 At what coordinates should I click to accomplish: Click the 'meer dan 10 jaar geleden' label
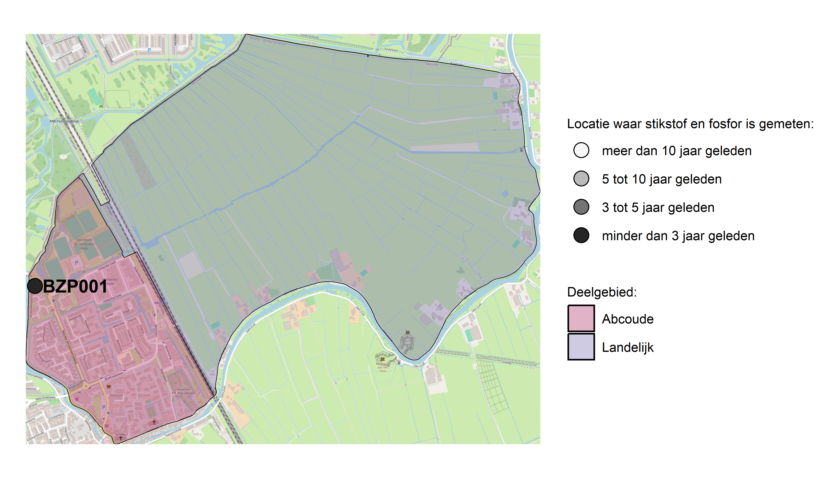coord(677,151)
